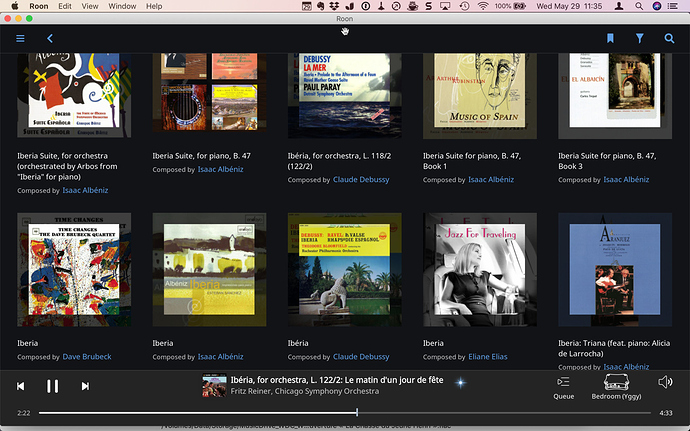Select 'Iberia Suite, for orchestra (orchestrated by Arbos' title
Image resolution: width=690 pixels, height=431 pixels.
tap(67, 166)
